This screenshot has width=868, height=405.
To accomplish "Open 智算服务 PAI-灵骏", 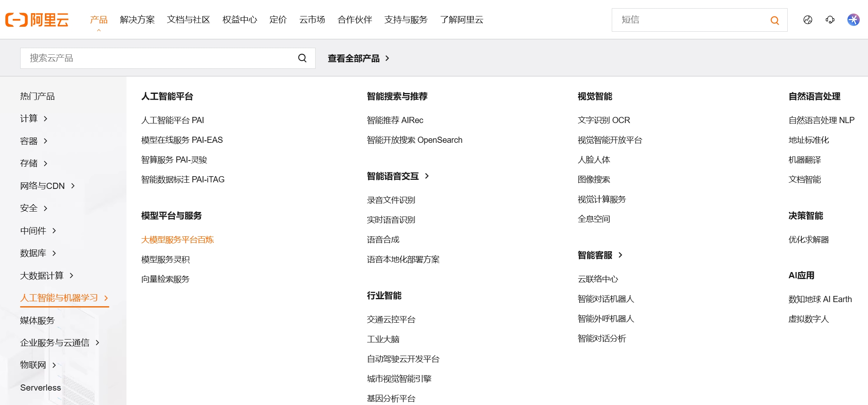I will (x=174, y=160).
